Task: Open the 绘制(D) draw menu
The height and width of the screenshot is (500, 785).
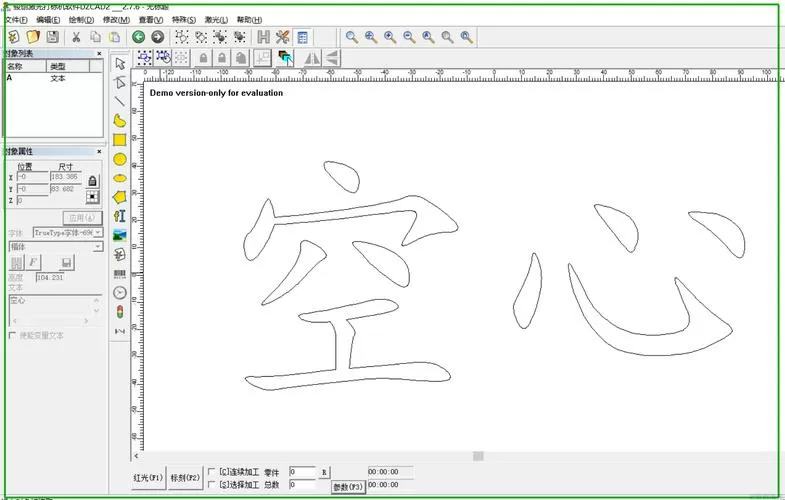Action: coord(81,20)
